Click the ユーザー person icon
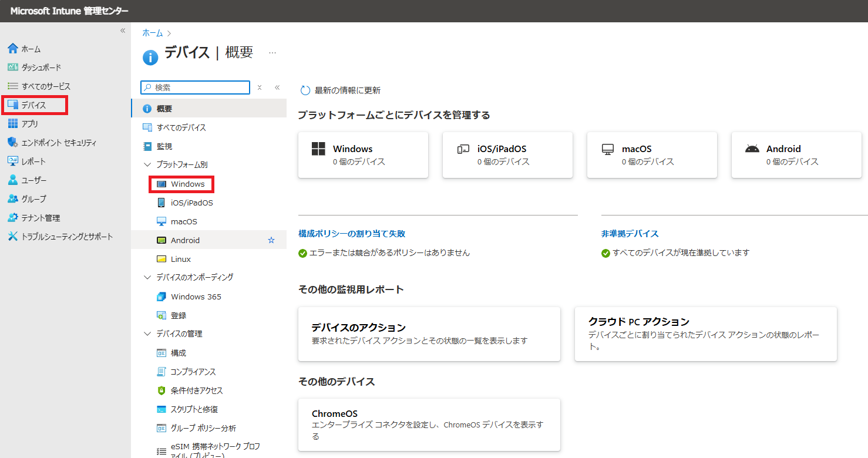This screenshot has width=868, height=458. [13, 180]
